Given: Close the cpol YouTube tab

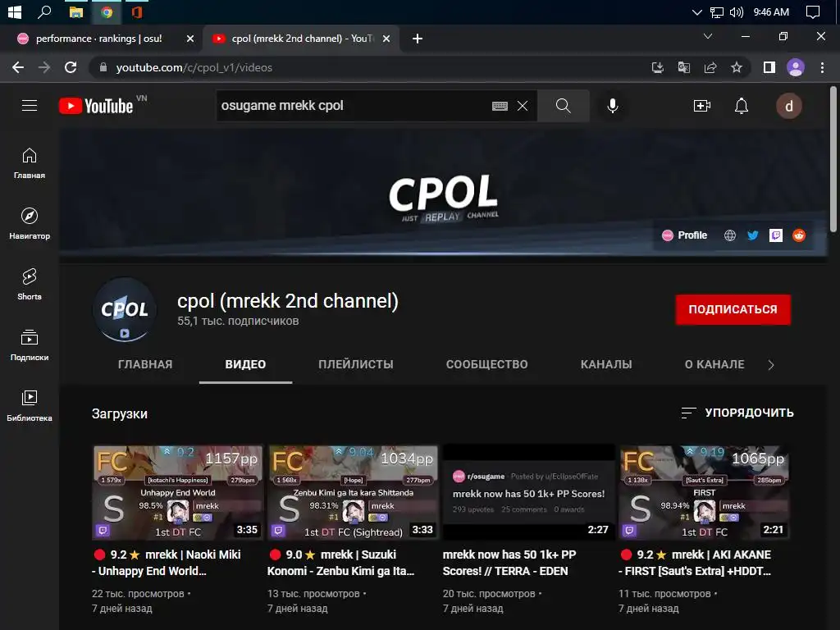Looking at the screenshot, I should [x=386, y=39].
